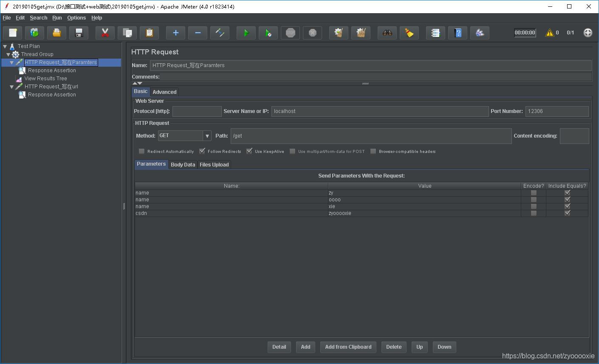Click the comments panel collapse arrows
This screenshot has width=599, height=364.
click(x=137, y=83)
